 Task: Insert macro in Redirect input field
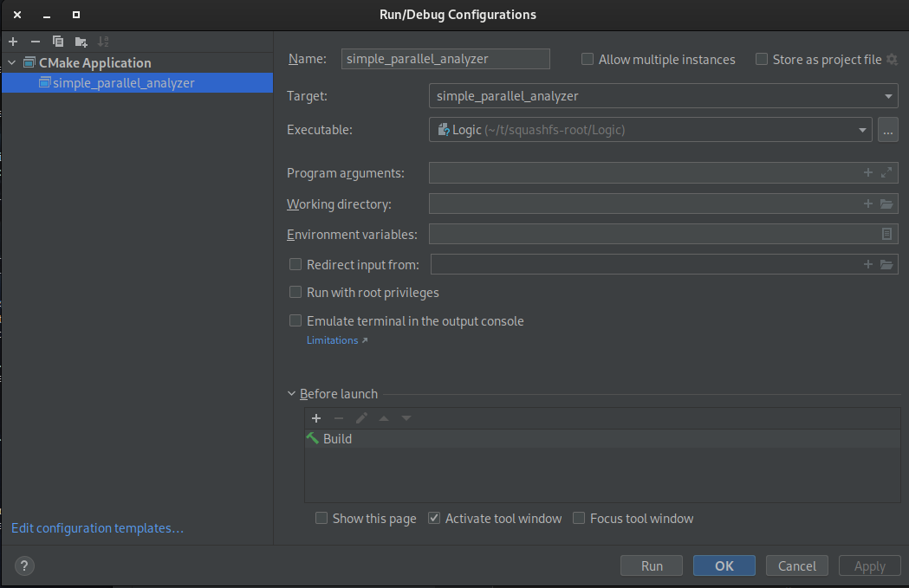click(x=868, y=264)
